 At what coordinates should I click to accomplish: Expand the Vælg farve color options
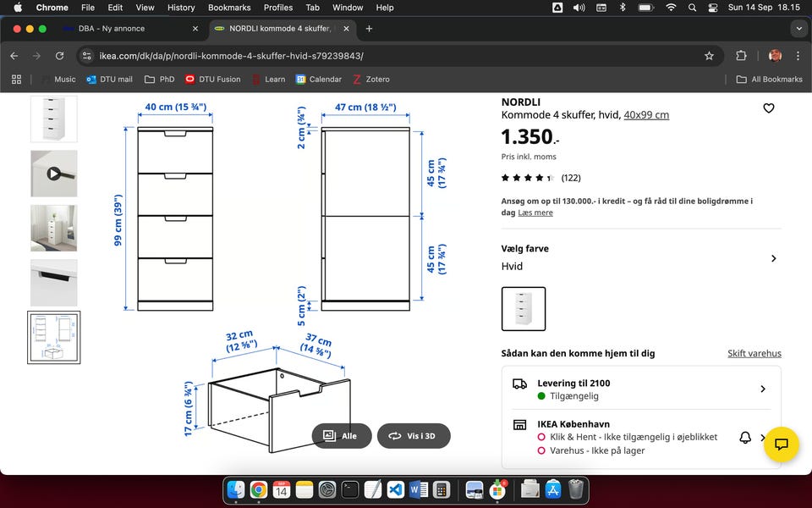click(772, 258)
